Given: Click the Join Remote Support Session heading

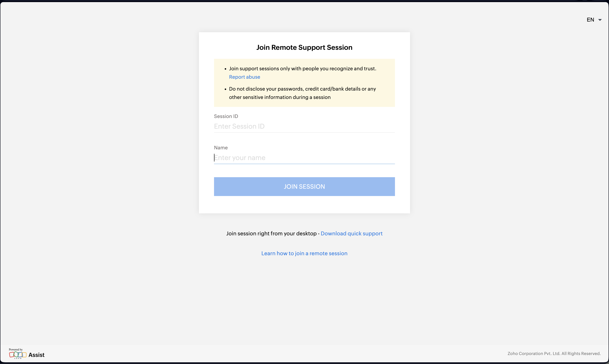Looking at the screenshot, I should tap(304, 47).
